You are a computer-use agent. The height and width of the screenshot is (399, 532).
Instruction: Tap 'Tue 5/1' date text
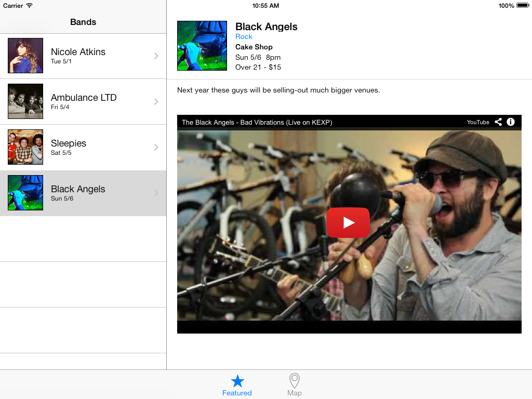point(61,61)
